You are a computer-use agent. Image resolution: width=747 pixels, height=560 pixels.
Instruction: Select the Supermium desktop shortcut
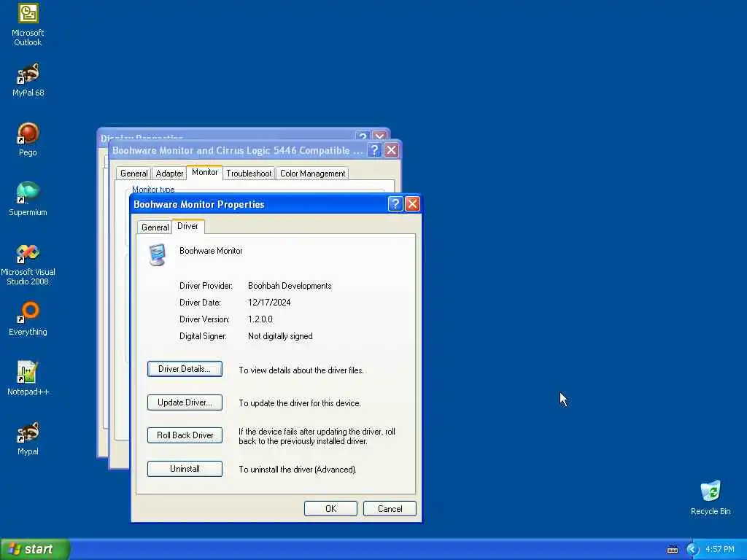pyautogui.click(x=28, y=199)
